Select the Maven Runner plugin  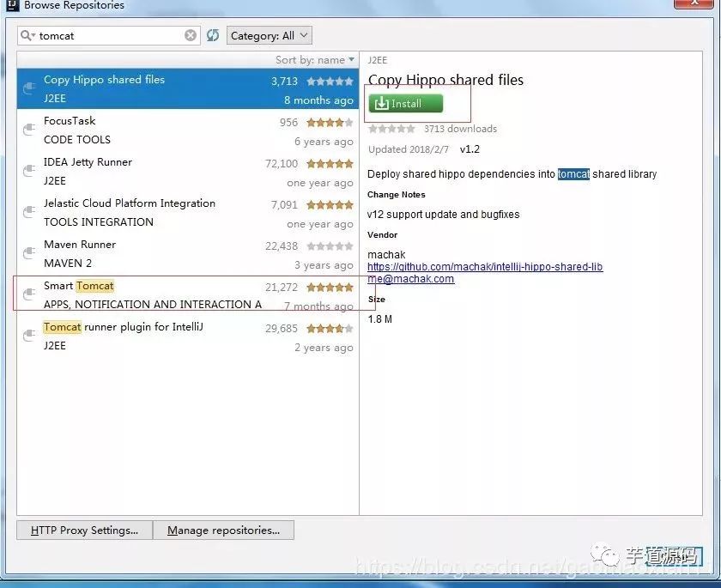pos(188,254)
